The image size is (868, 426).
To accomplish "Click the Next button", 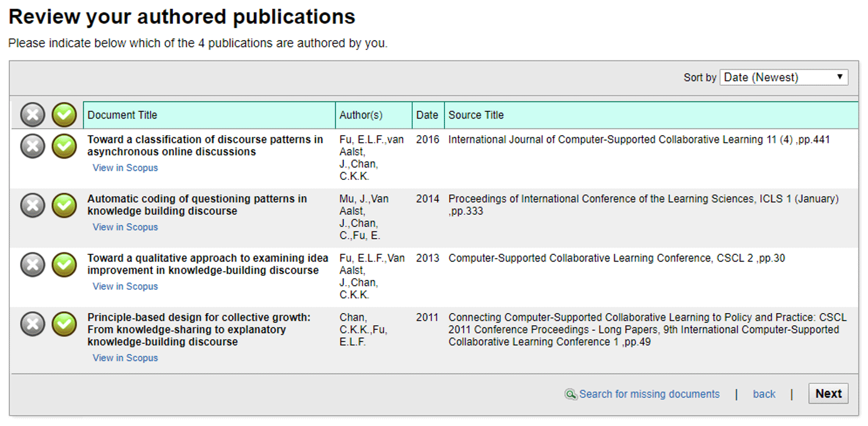I will click(x=828, y=394).
